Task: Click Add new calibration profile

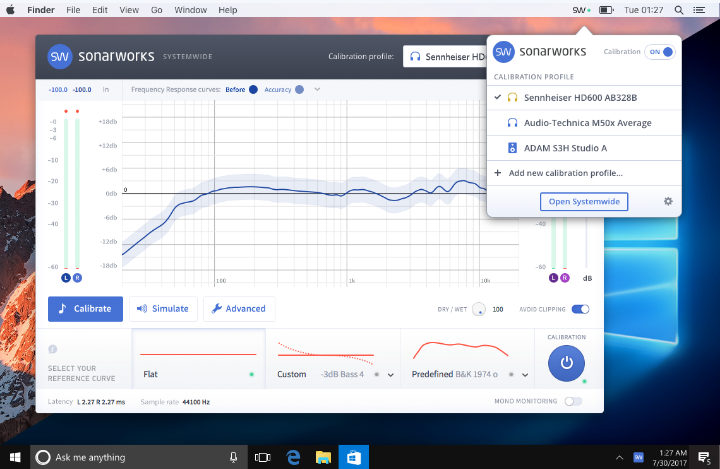Action: point(584,173)
